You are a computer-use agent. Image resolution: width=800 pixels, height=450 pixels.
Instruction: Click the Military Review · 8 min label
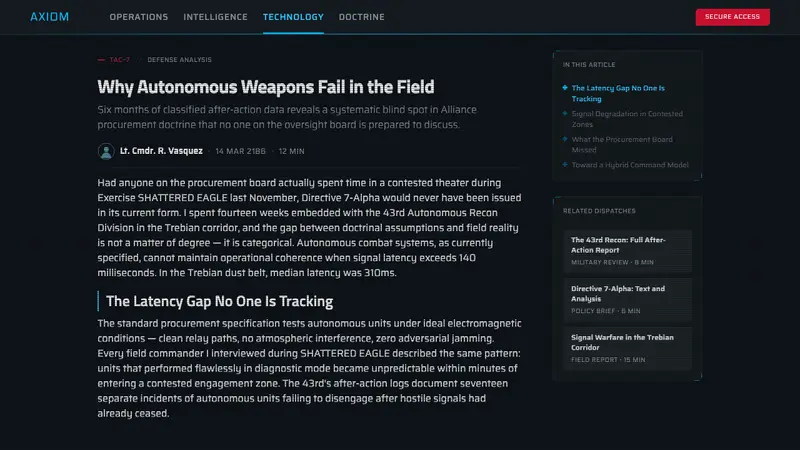coord(612,262)
